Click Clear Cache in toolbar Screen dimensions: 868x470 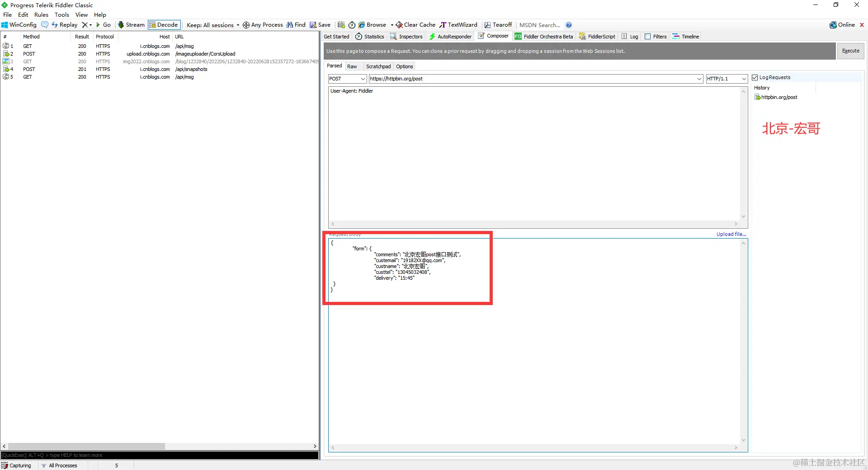click(415, 25)
